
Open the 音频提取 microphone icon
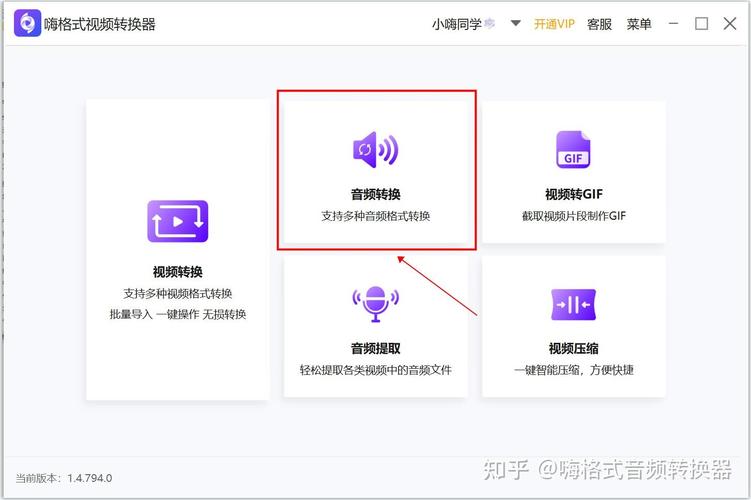point(376,304)
